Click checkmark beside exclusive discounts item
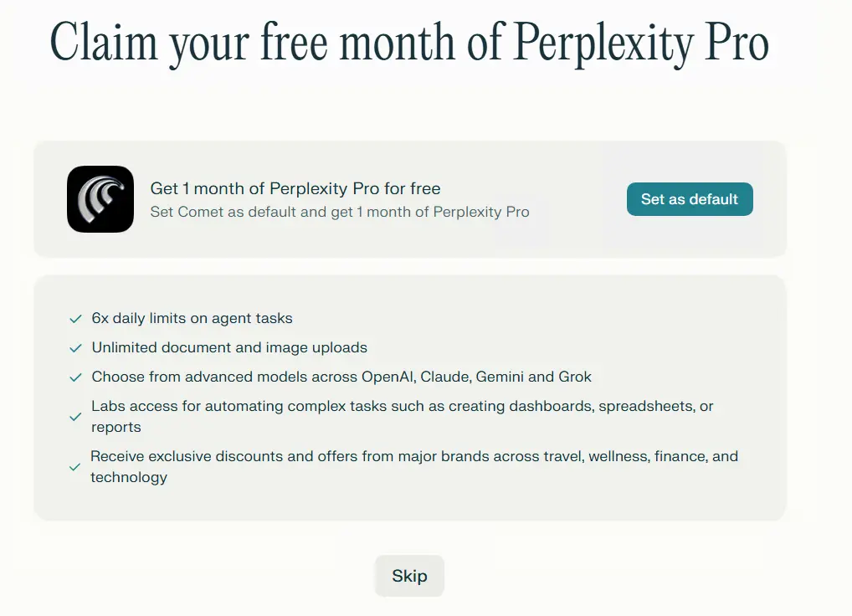Image resolution: width=852 pixels, height=616 pixels. (75, 467)
